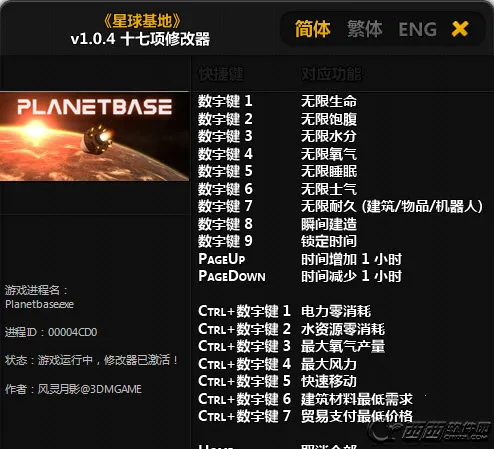Click hotkey label 数字键 3
The height and width of the screenshot is (449, 494).
pyautogui.click(x=225, y=136)
